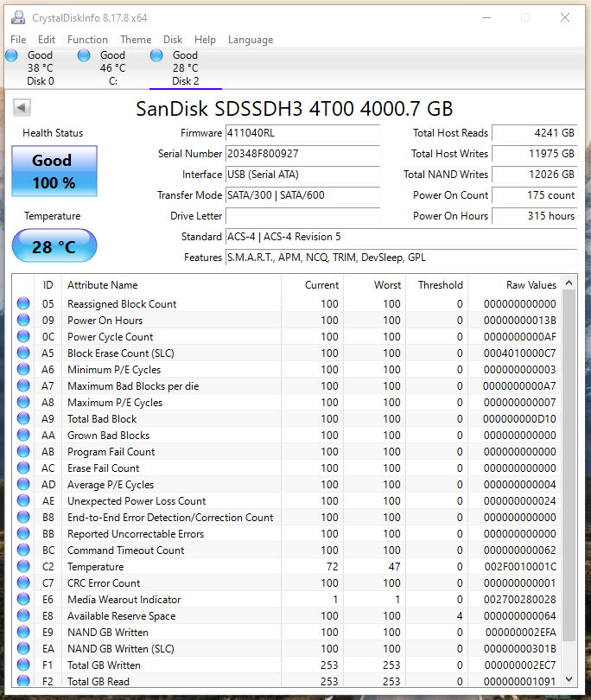
Task: Click the CrystalDiskInfo app icon in title bar
Action: 17,17
